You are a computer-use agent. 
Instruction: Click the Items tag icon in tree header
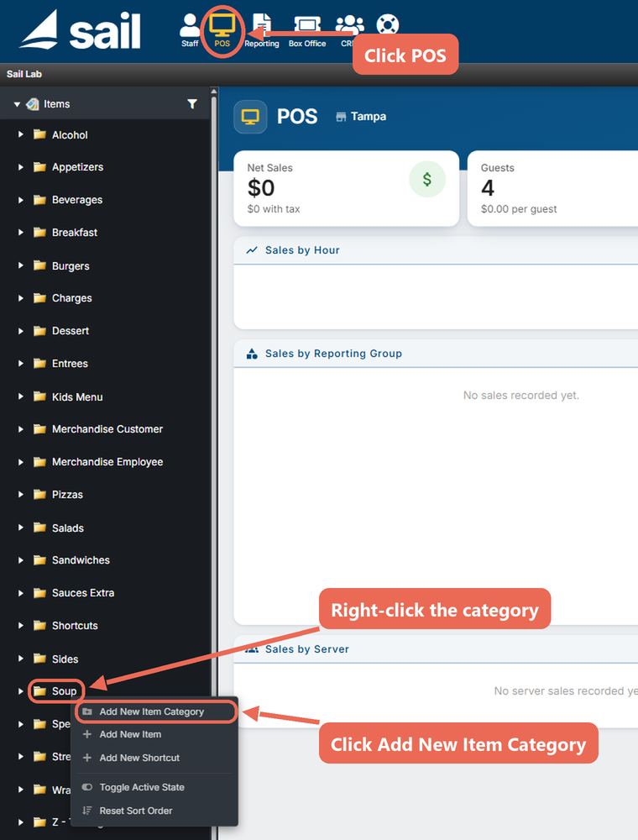(x=33, y=104)
